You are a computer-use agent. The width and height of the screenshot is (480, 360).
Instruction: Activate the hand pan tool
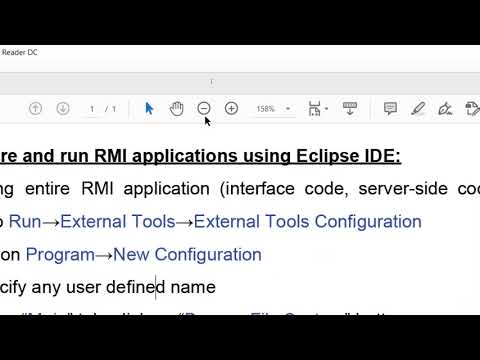pos(176,108)
